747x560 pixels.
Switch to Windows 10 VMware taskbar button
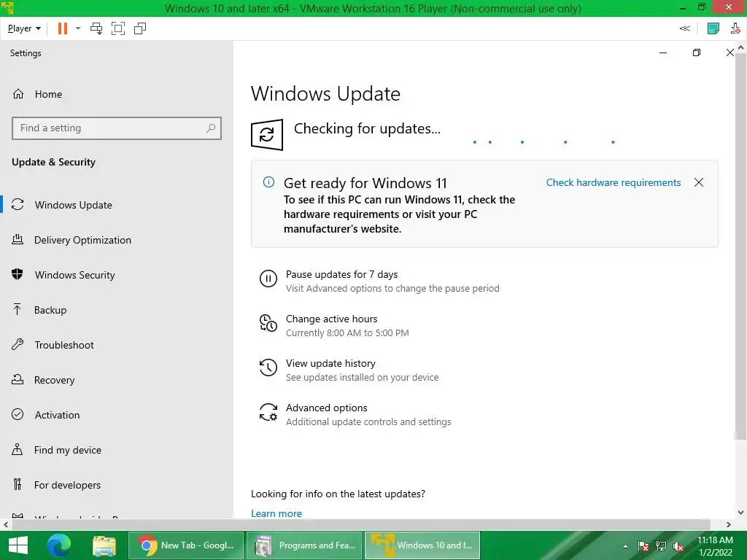(x=422, y=545)
